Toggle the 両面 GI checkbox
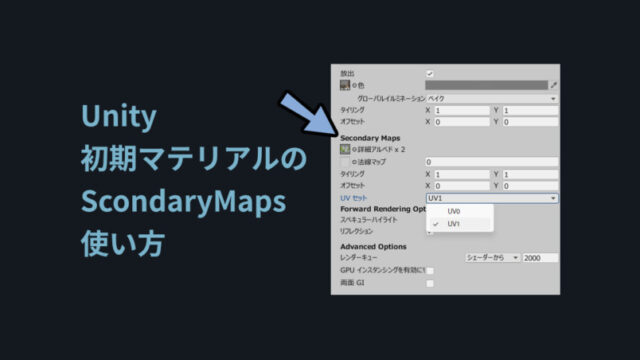Image resolution: width=640 pixels, height=360 pixels. (x=429, y=283)
